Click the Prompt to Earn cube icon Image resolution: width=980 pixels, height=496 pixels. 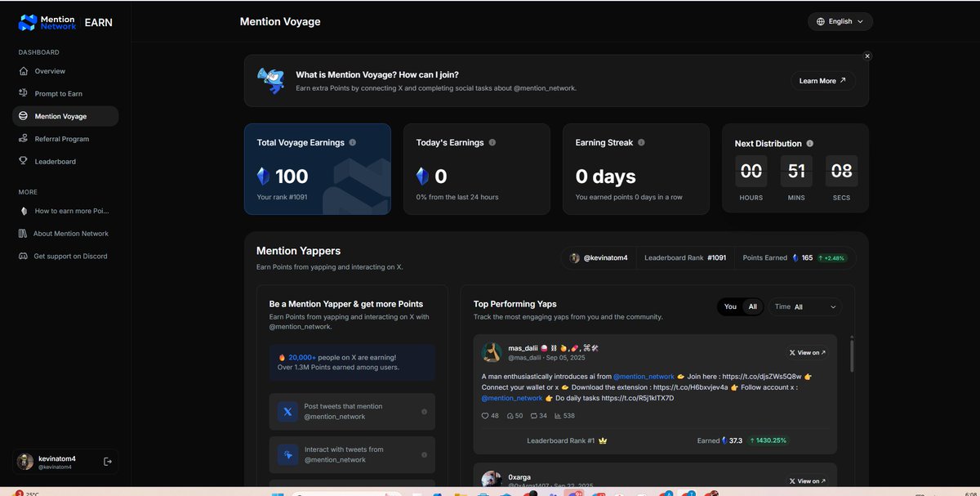pos(24,93)
